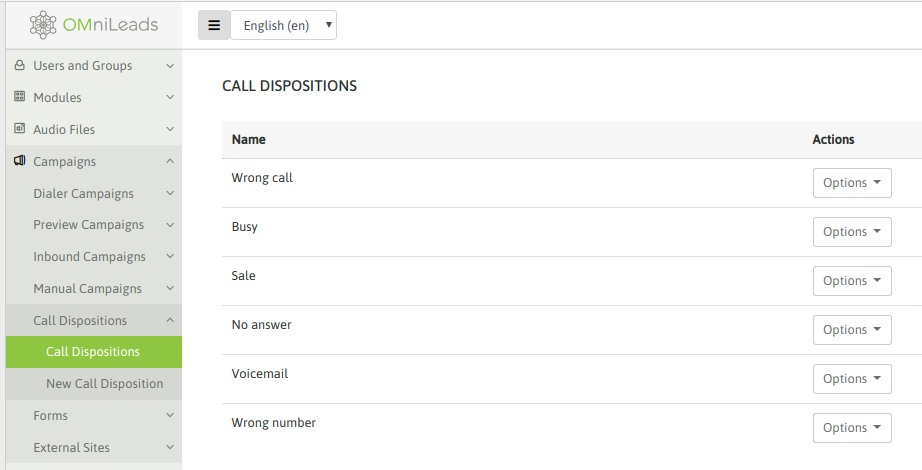Open Options dropdown for Sale
The image size is (922, 470).
[852, 281]
